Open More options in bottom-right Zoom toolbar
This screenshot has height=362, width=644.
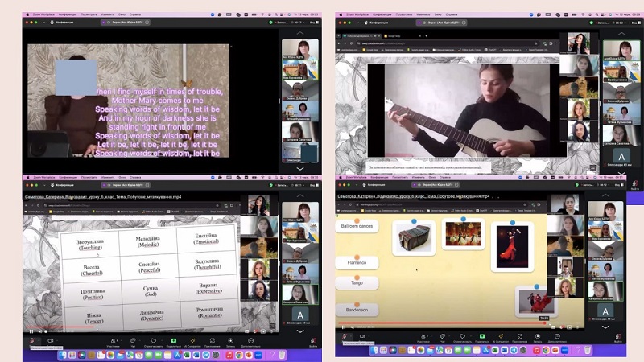557,338
